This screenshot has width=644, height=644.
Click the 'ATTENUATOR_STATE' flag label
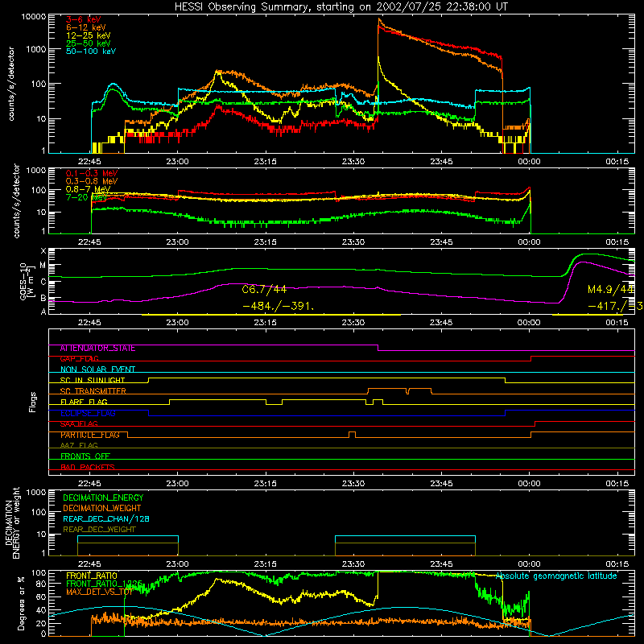pyautogui.click(x=97, y=349)
